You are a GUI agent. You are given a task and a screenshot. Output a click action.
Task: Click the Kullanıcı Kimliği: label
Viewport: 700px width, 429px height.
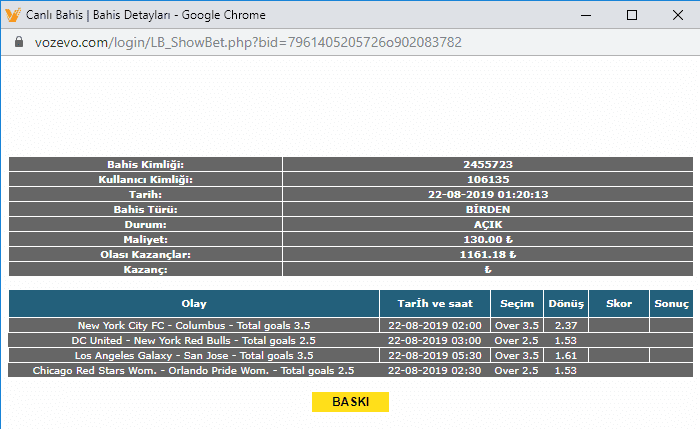[146, 179]
